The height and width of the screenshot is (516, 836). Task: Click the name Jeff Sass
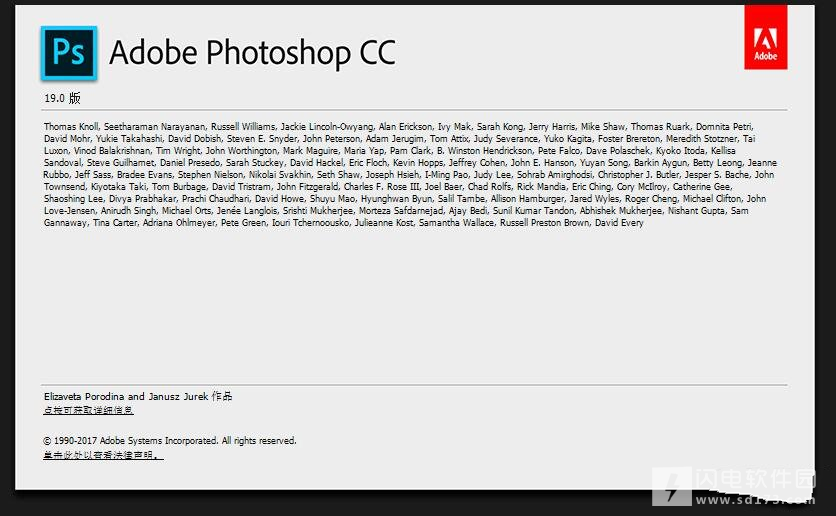click(x=93, y=175)
